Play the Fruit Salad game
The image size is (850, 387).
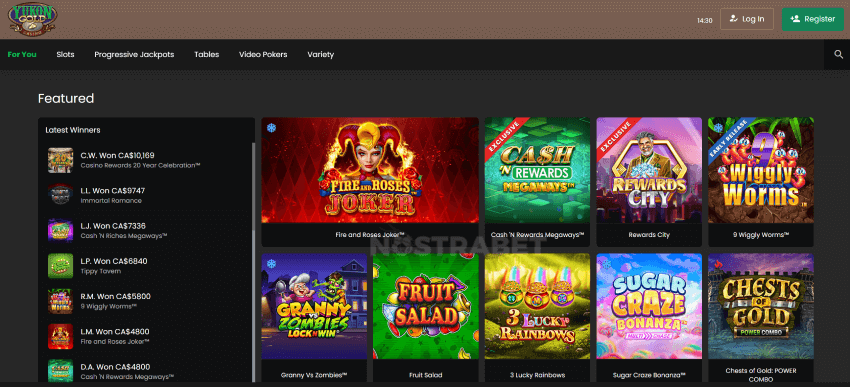coord(426,306)
